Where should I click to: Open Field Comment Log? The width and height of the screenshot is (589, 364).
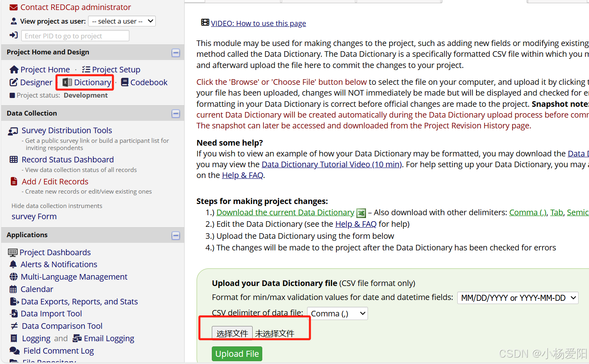click(x=58, y=351)
